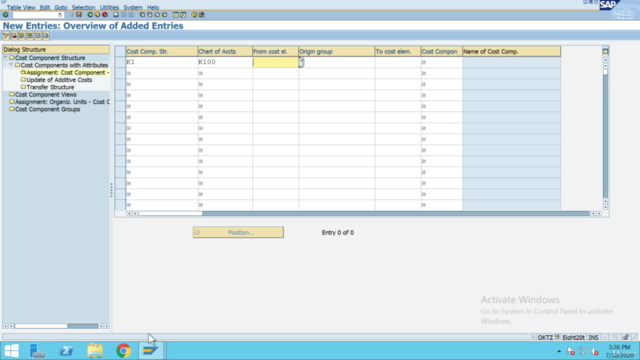Click the red Cancel icon
The image size is (640, 360).
click(105, 15)
